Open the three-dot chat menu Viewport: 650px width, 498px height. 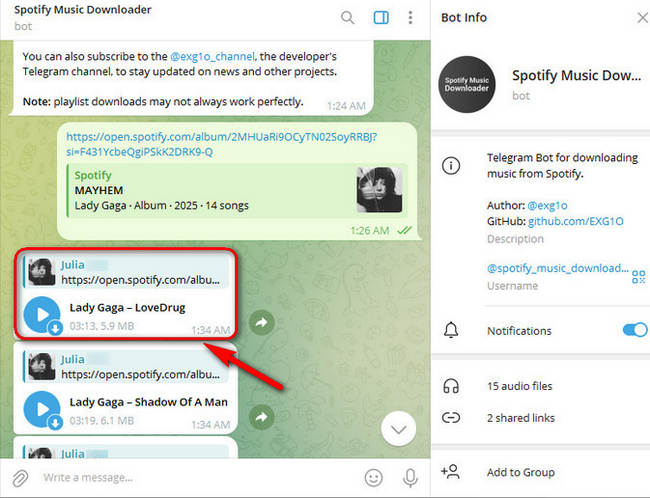point(410,17)
